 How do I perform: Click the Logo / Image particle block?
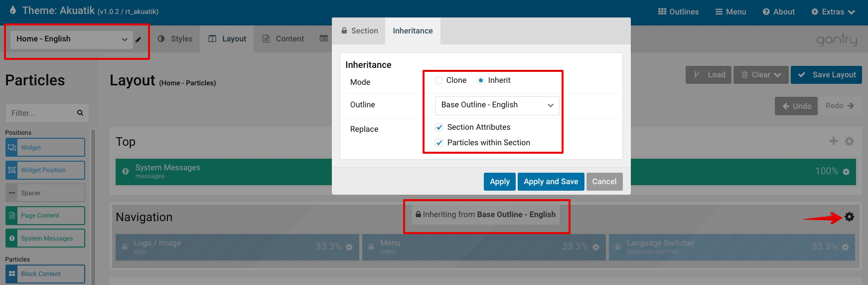(237, 247)
